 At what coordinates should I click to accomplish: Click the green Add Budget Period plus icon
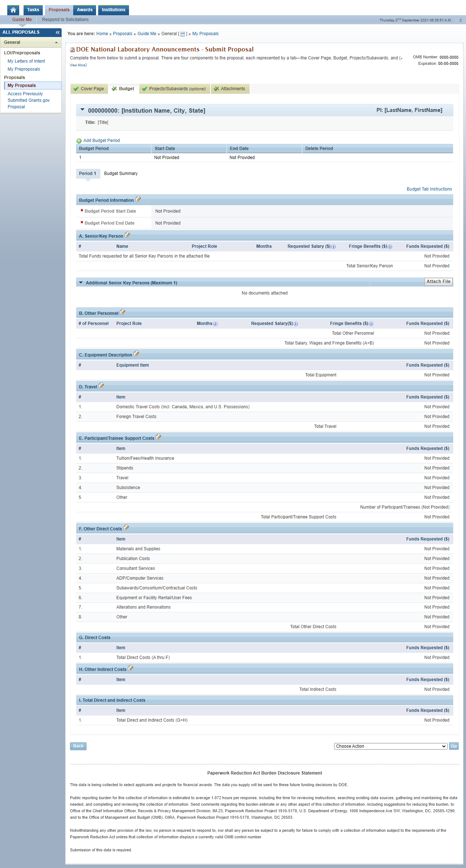click(79, 141)
